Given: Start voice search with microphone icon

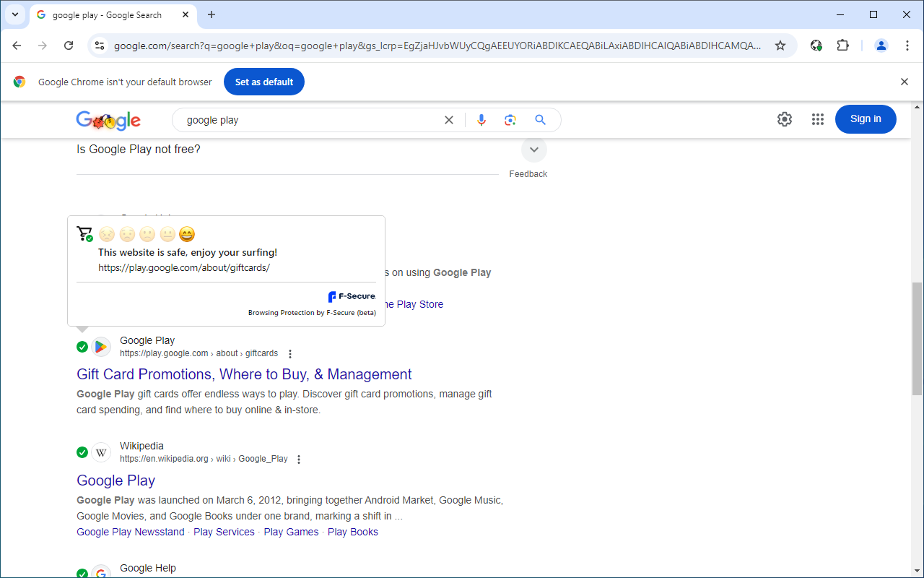Looking at the screenshot, I should (481, 120).
